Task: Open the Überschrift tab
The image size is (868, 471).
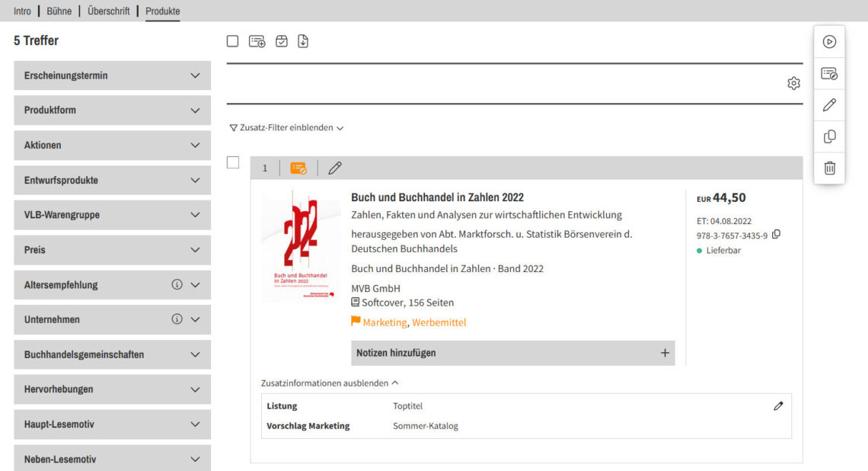Action: 108,11
